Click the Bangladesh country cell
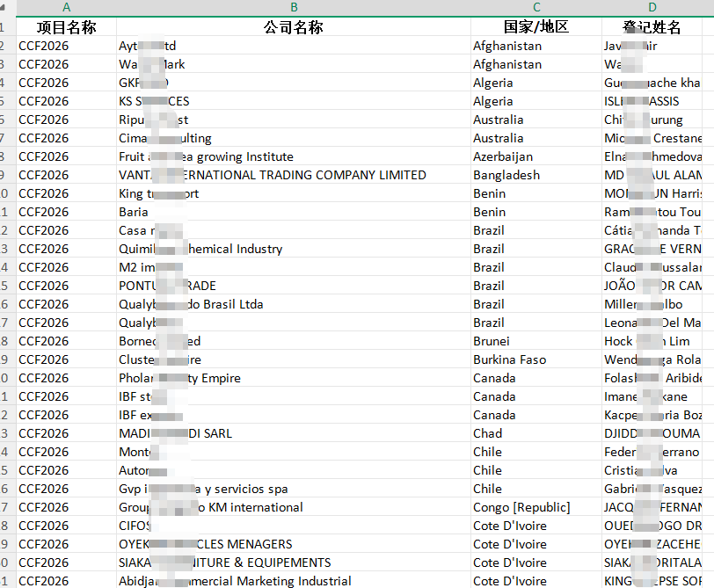This screenshot has width=714, height=588. tap(535, 175)
